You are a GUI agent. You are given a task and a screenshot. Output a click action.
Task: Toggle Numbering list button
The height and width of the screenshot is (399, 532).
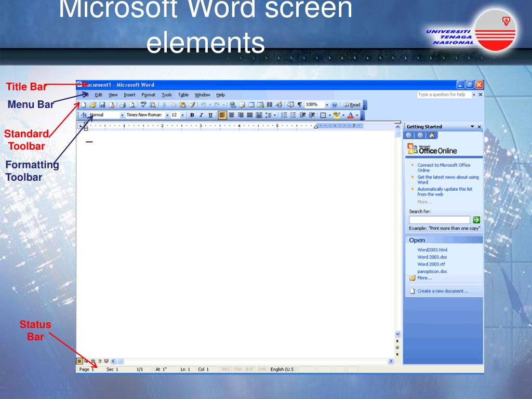(284, 115)
